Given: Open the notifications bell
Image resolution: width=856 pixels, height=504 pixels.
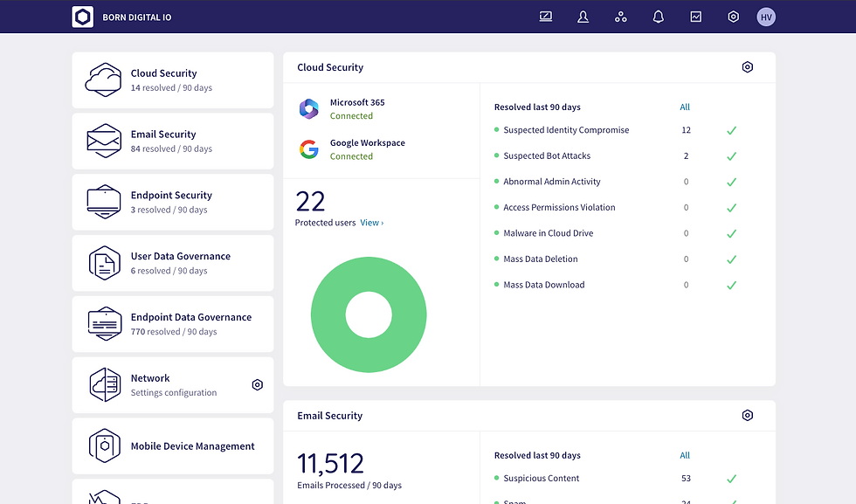Looking at the screenshot, I should pos(659,17).
